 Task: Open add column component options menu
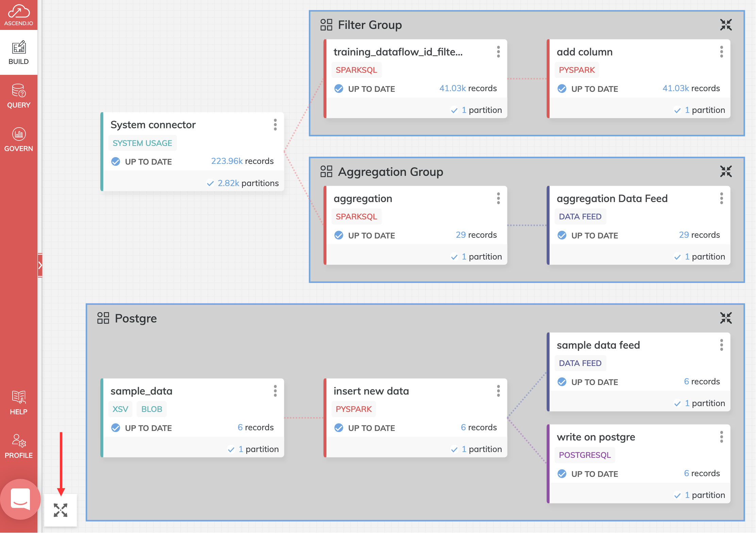721,52
